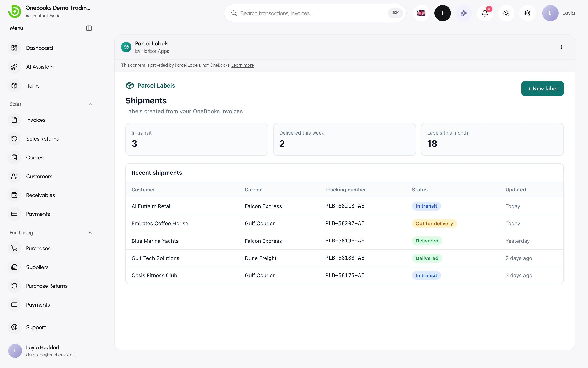
Task: Click Layla Haddad account at sidebar bottom
Action: coord(42,351)
